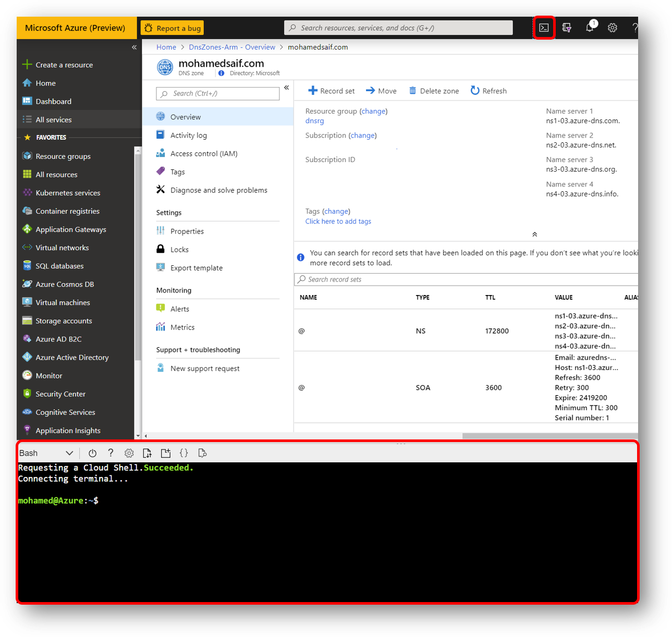Focus the Search resources, services, and docs box
Screen dimensions: 672x637
[398, 28]
